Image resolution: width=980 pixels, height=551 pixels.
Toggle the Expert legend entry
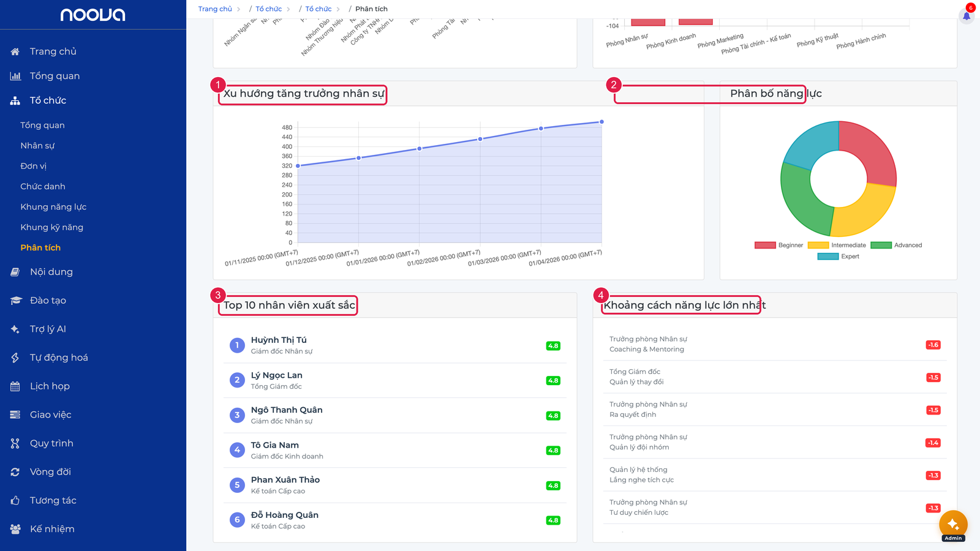pyautogui.click(x=838, y=257)
